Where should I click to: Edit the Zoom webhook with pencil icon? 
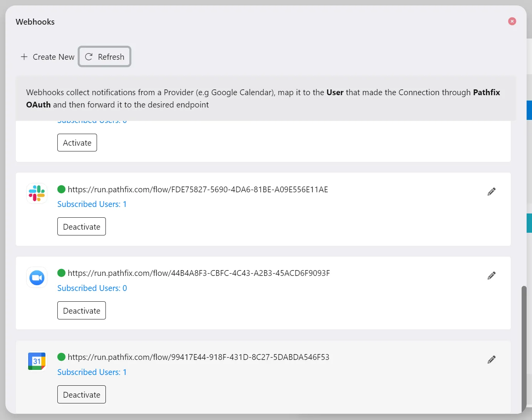492,276
